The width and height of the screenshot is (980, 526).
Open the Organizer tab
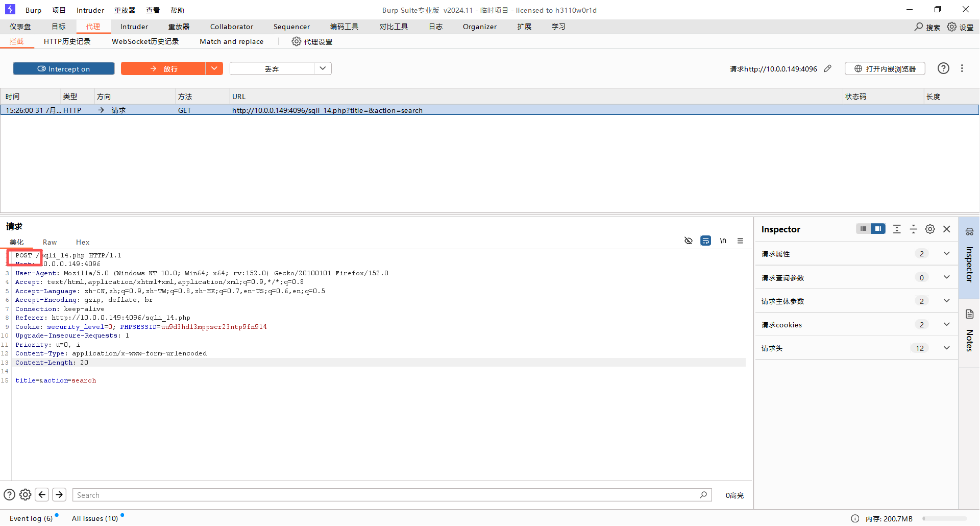(480, 27)
